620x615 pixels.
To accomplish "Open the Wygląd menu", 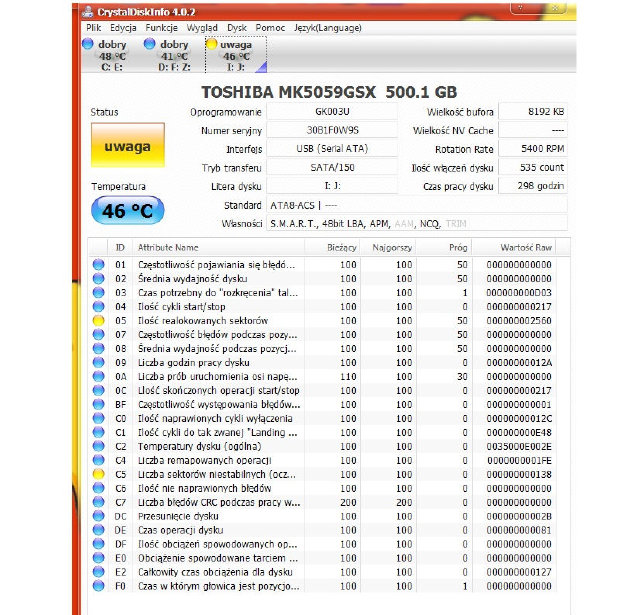I will coord(202,28).
